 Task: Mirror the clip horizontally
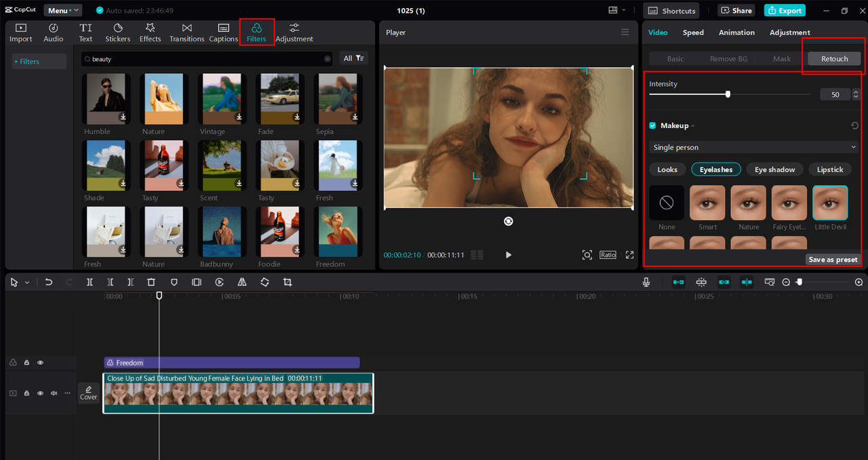pyautogui.click(x=242, y=282)
